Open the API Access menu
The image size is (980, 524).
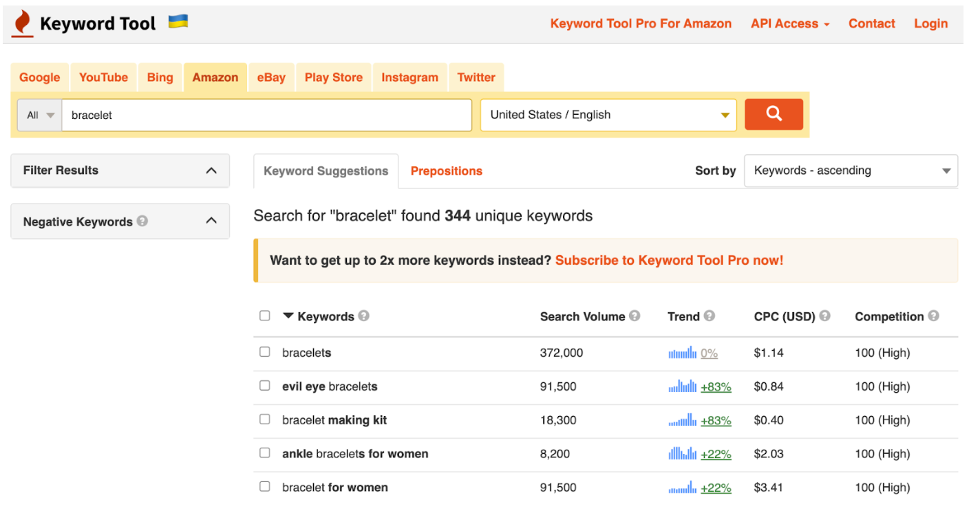pos(790,23)
